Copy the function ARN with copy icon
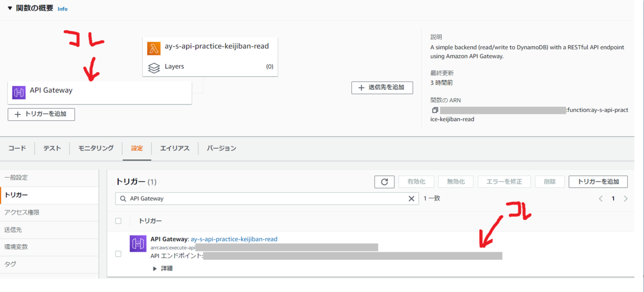644x292 pixels. pyautogui.click(x=435, y=111)
